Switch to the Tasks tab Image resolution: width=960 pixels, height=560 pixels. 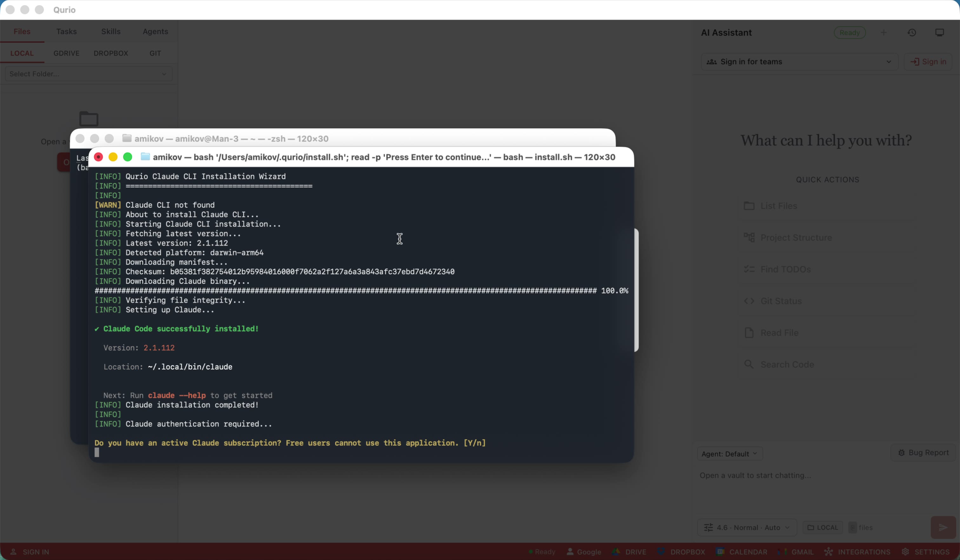66,32
